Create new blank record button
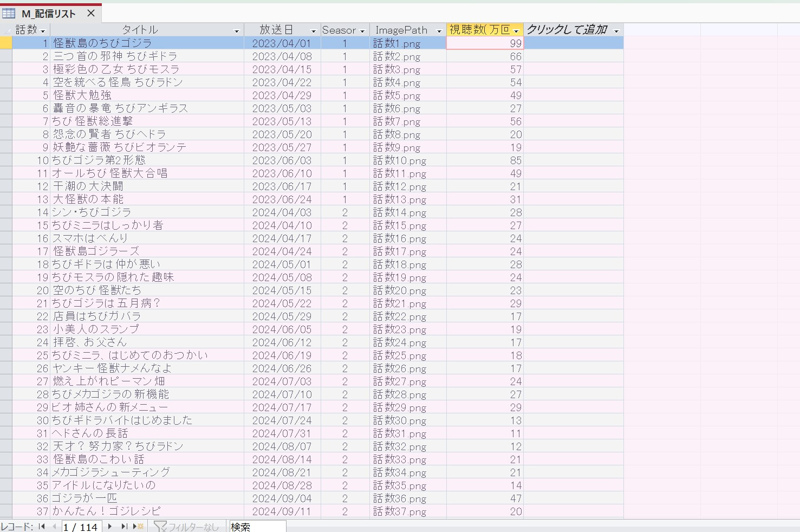This screenshot has height=532, width=800. tap(139, 527)
